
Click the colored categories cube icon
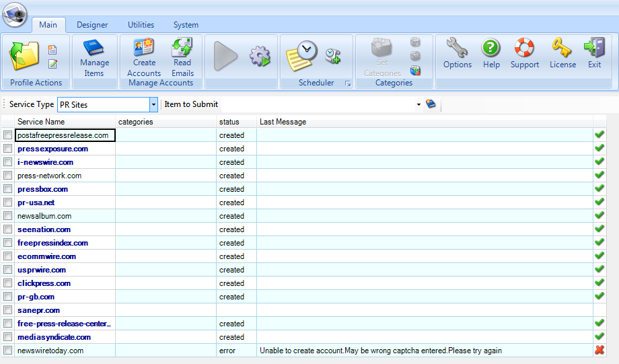415,70
